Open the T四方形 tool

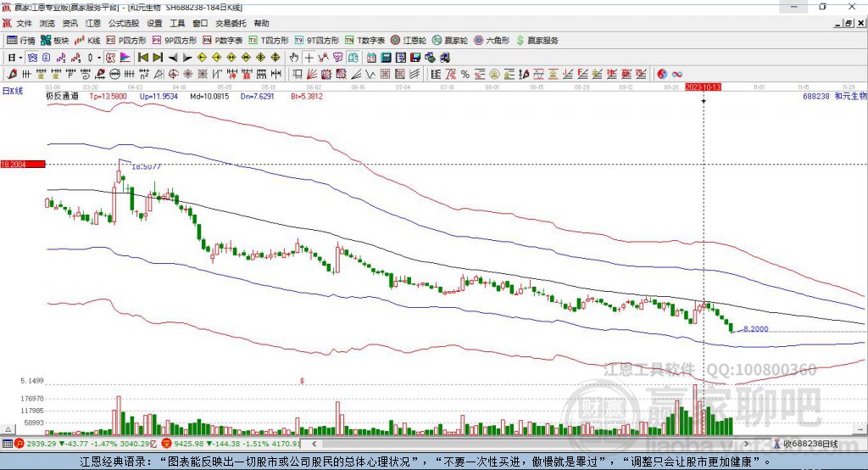tap(269, 41)
